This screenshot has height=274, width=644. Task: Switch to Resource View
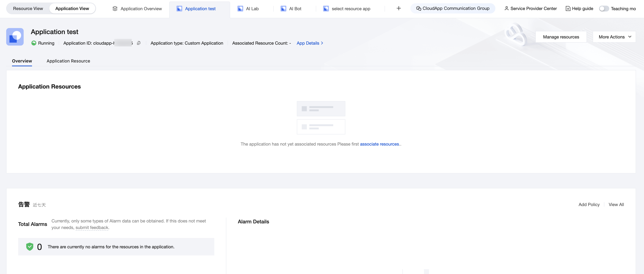coord(28,9)
